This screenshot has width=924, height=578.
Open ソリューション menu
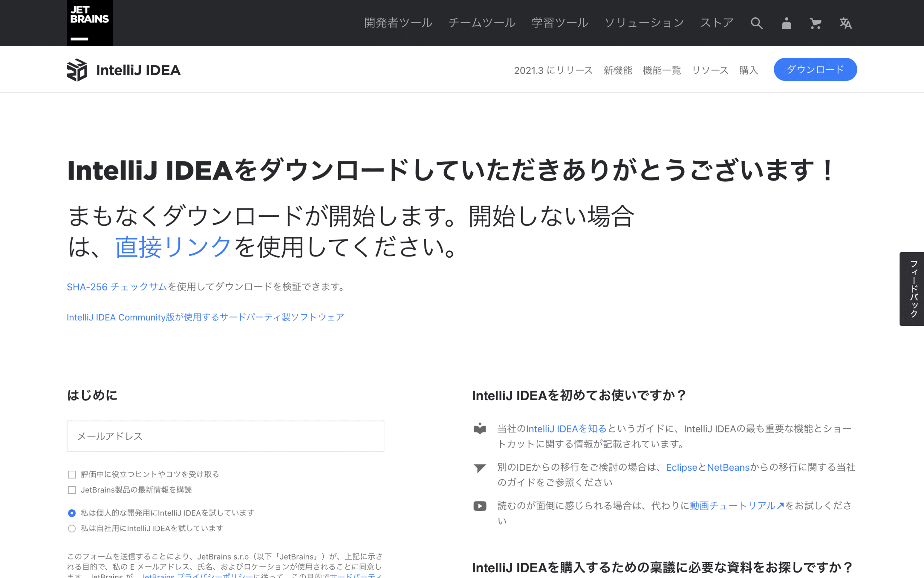644,23
